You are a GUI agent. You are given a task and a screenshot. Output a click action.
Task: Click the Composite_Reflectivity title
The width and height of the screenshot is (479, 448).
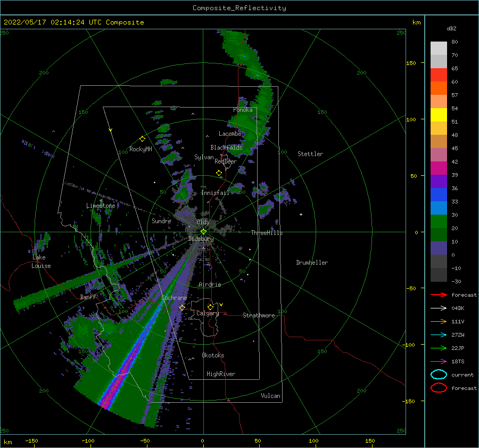[x=240, y=8]
